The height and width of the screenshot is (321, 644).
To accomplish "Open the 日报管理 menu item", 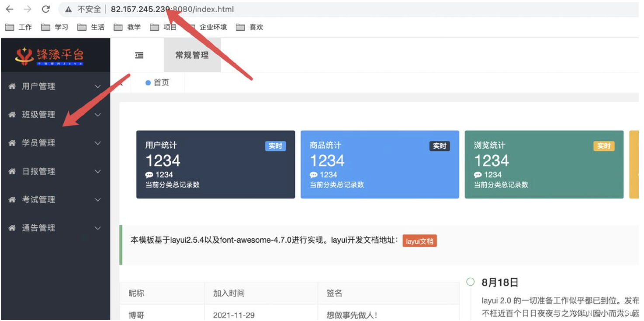I will click(55, 171).
